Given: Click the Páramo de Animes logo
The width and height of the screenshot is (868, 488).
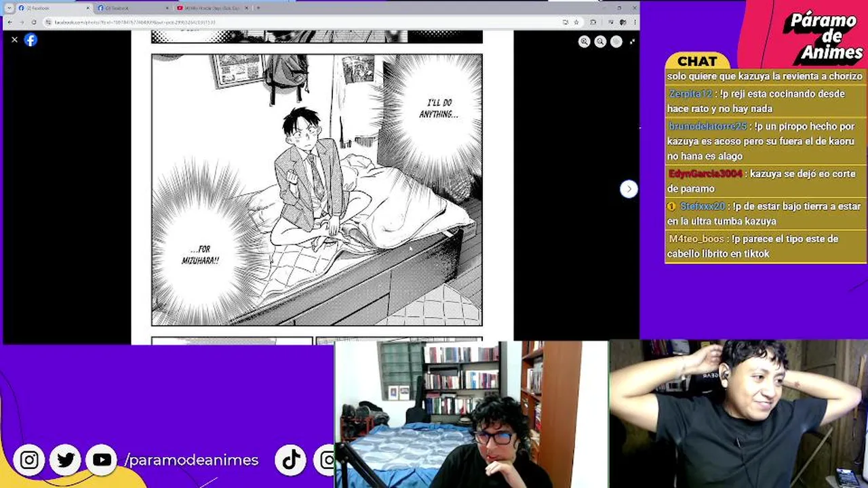Looking at the screenshot, I should pos(822,36).
